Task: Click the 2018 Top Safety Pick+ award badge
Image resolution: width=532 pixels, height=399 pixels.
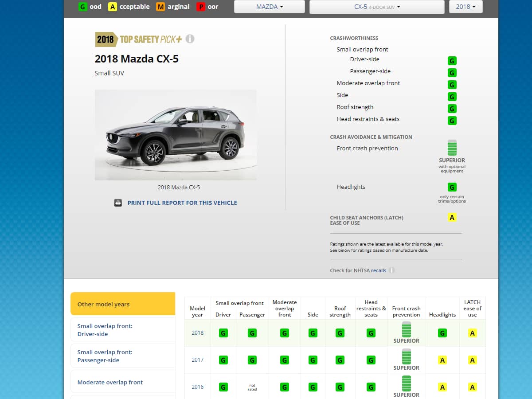Action: click(139, 39)
